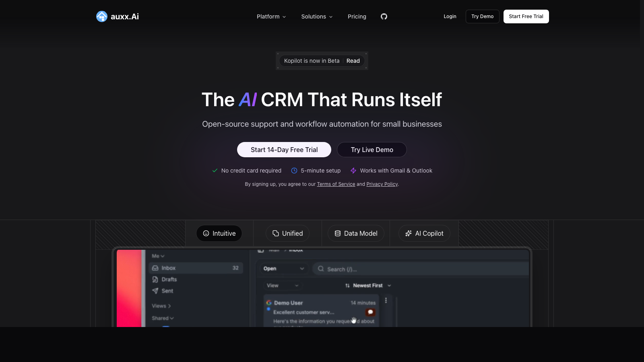Screen dimensions: 644x362
Task: Click the Sent paper plane icon in preview
Action: [x=155, y=291]
